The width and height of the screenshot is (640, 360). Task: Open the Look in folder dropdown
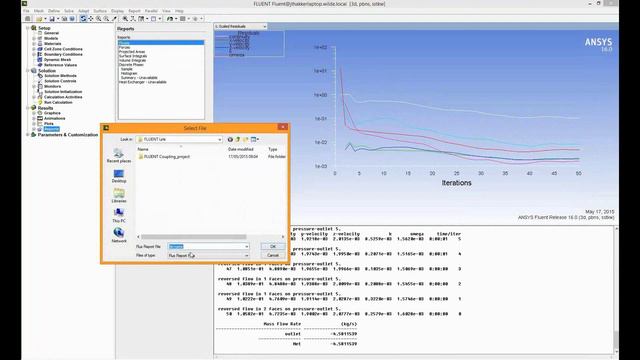(220, 140)
